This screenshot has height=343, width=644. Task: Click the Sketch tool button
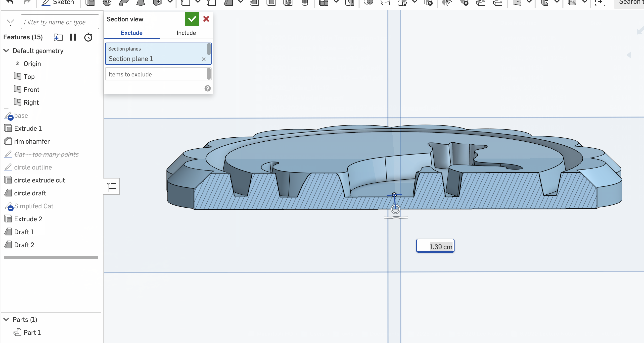(x=58, y=2)
